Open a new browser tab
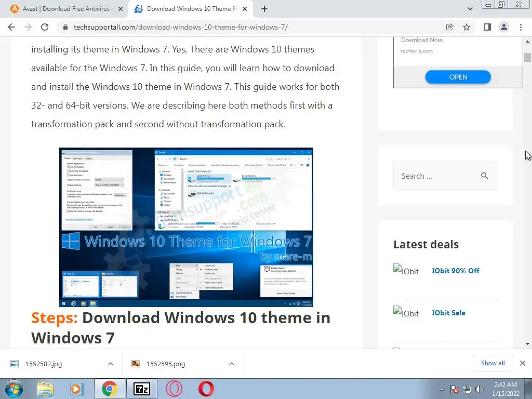This screenshot has width=532, height=399. [264, 9]
